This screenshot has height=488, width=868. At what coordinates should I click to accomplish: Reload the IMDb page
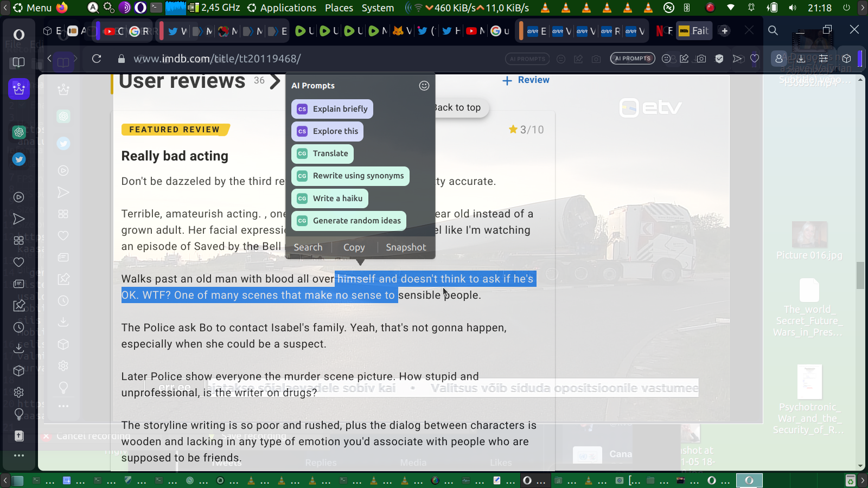[97, 59]
